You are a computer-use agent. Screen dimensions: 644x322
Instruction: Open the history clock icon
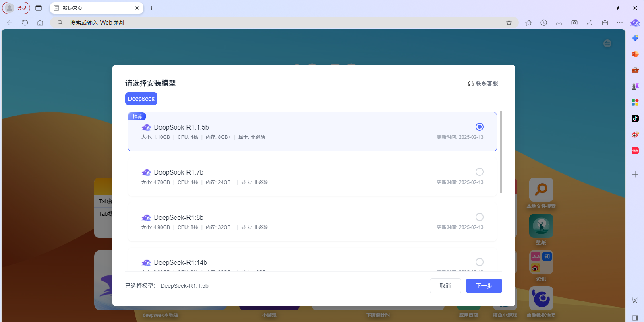click(544, 23)
